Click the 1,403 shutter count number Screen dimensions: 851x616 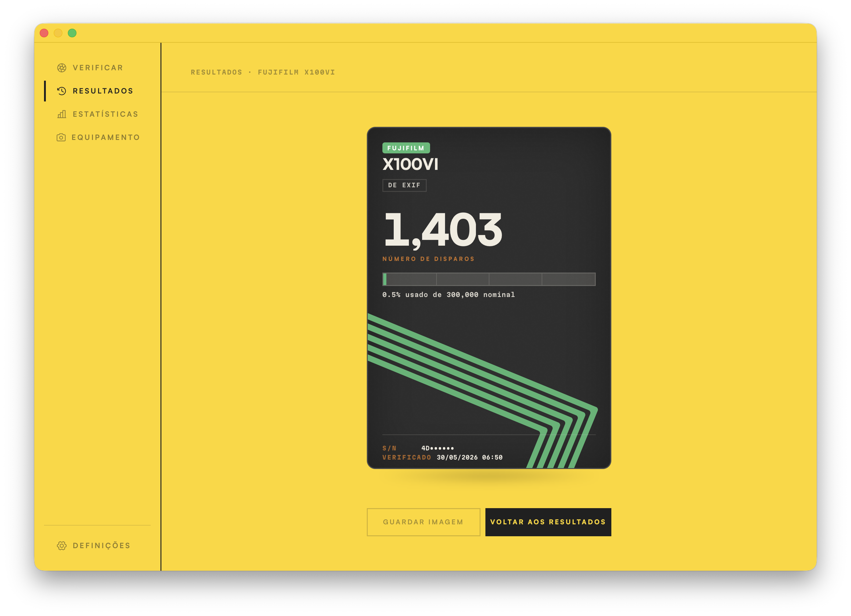(x=443, y=229)
